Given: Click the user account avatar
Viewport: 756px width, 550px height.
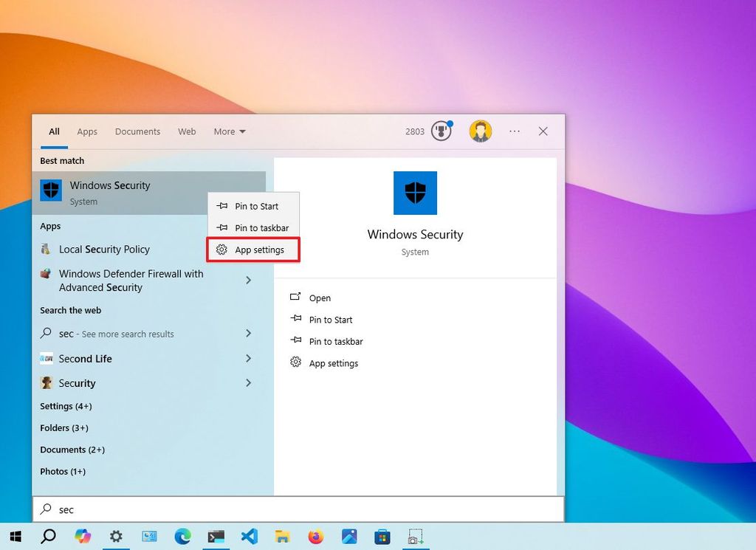Looking at the screenshot, I should [x=481, y=130].
